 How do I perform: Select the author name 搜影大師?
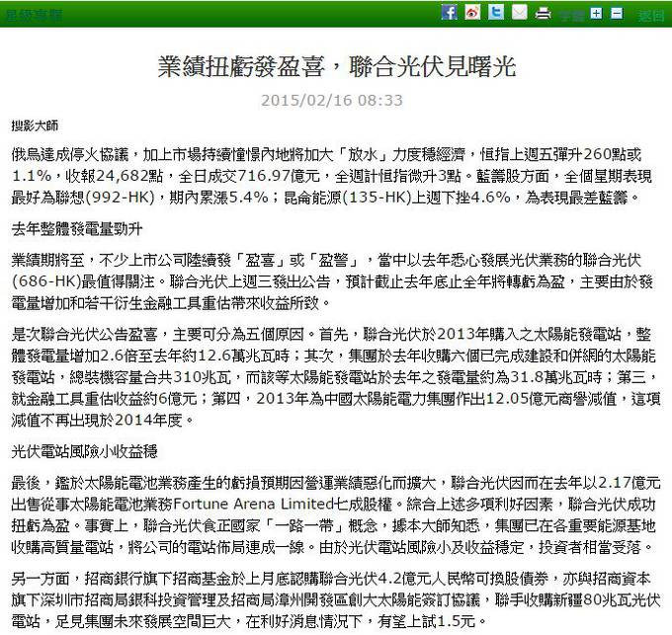(x=35, y=126)
